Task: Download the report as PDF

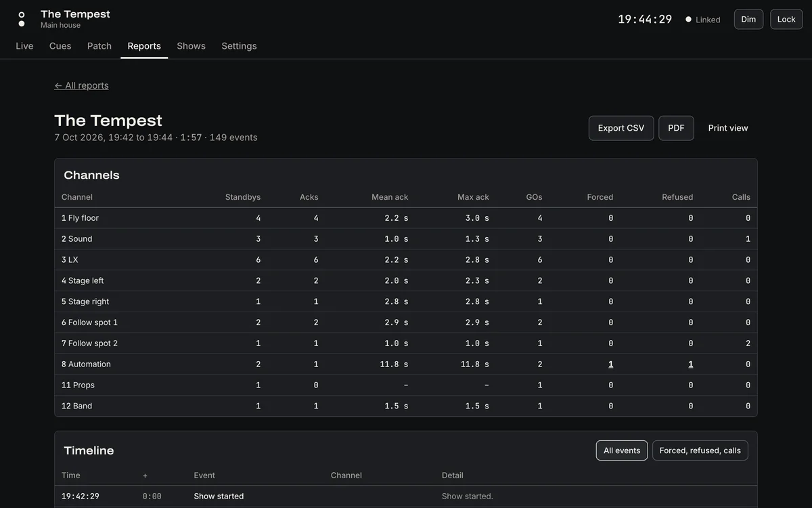Action: click(x=676, y=128)
